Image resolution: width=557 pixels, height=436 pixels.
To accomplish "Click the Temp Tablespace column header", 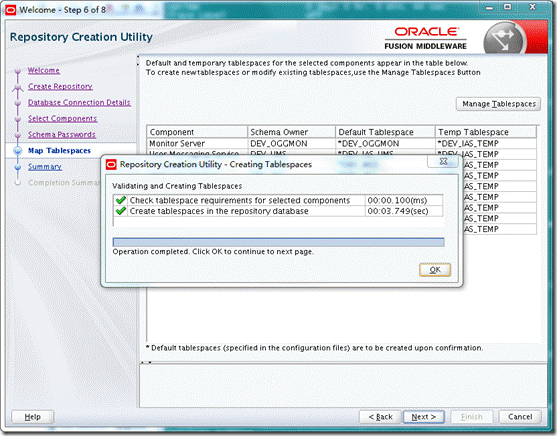I will (x=486, y=132).
